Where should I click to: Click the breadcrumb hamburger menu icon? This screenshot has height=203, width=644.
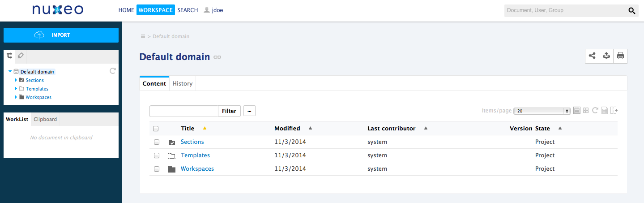pyautogui.click(x=143, y=36)
